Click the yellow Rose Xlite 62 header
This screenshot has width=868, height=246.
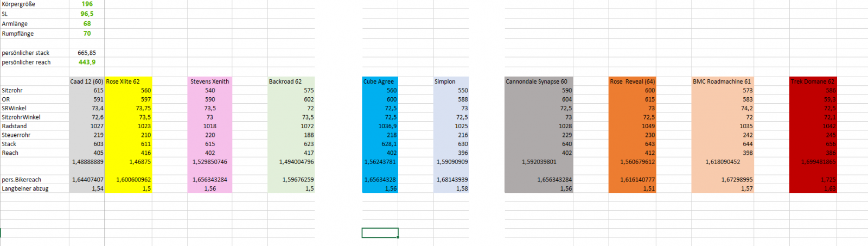[x=128, y=81]
